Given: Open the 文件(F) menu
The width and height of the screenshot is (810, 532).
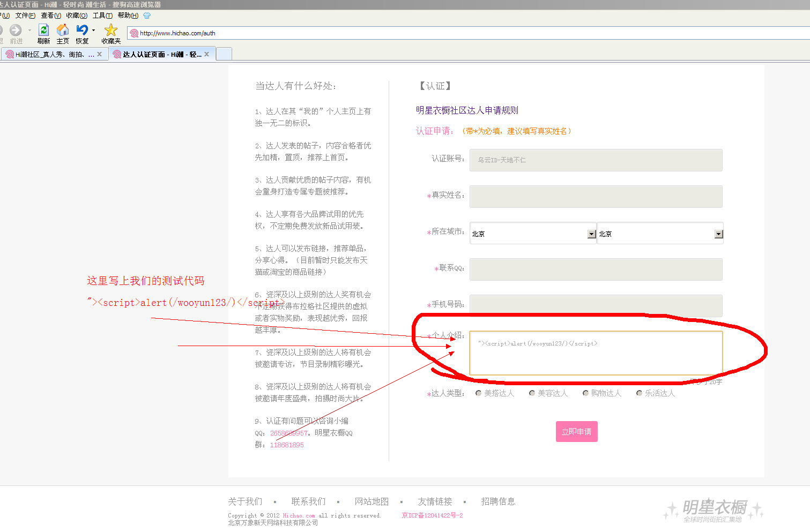Looking at the screenshot, I should click(25, 16).
